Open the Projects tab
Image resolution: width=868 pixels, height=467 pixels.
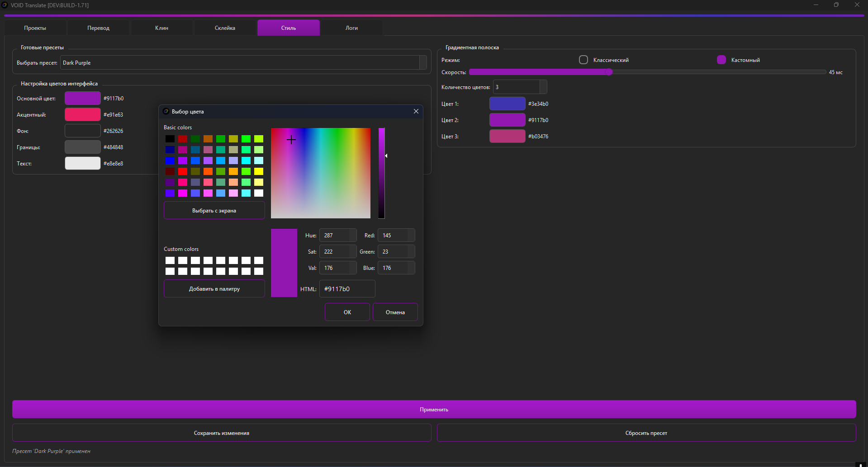click(35, 28)
